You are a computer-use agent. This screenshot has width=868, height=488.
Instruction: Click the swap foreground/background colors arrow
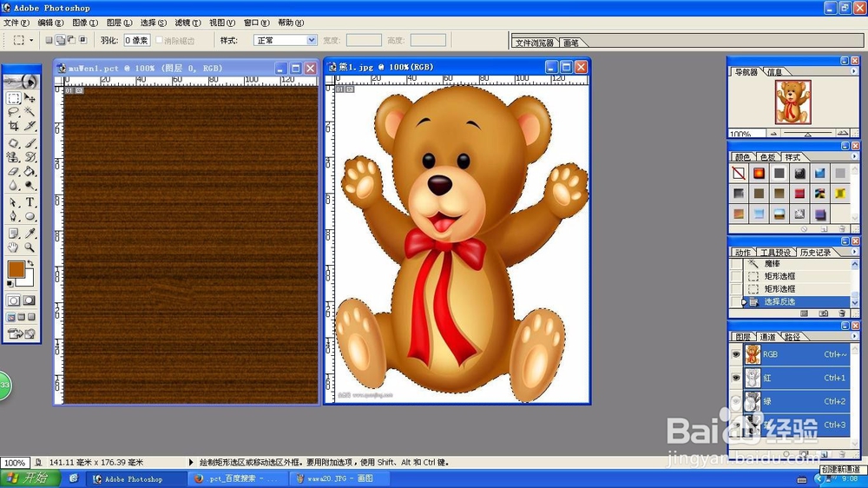(x=30, y=263)
